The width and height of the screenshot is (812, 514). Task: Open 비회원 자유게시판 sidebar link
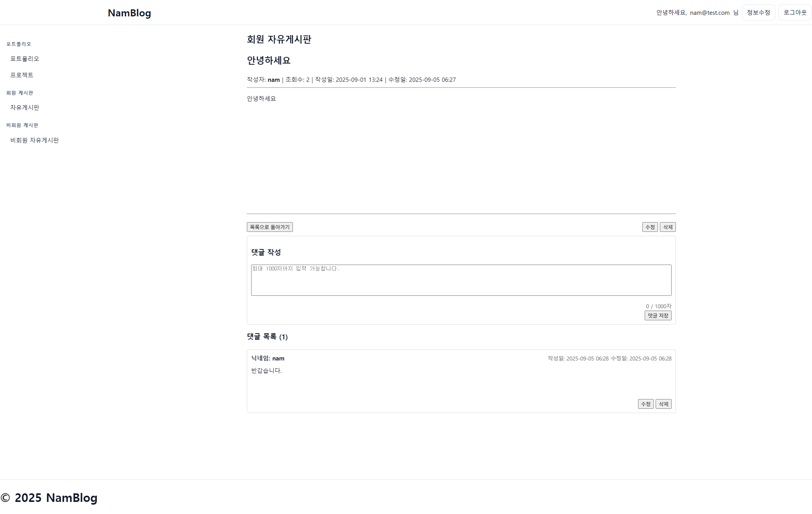point(34,140)
